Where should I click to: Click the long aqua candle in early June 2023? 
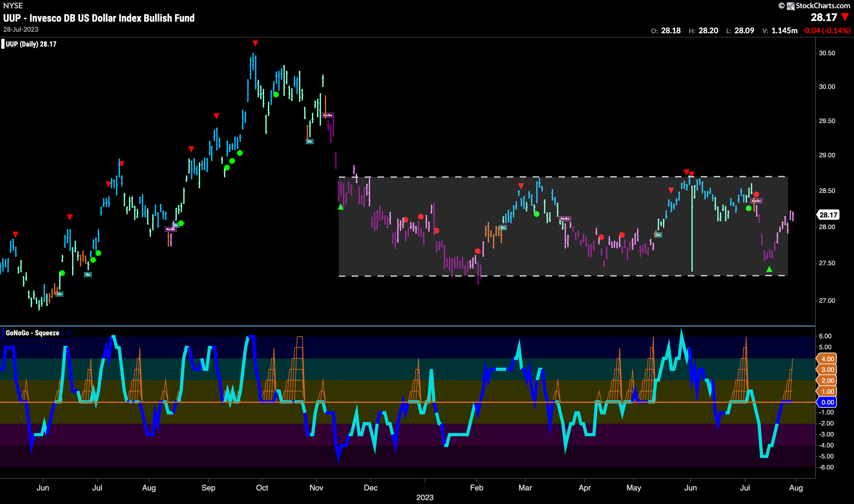(x=692, y=228)
